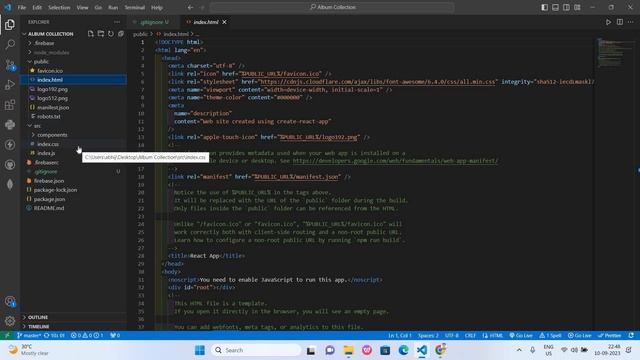Viewport: 640px width, 360px height.
Task: Collapse the src folder
Action: pyautogui.click(x=73, y=126)
